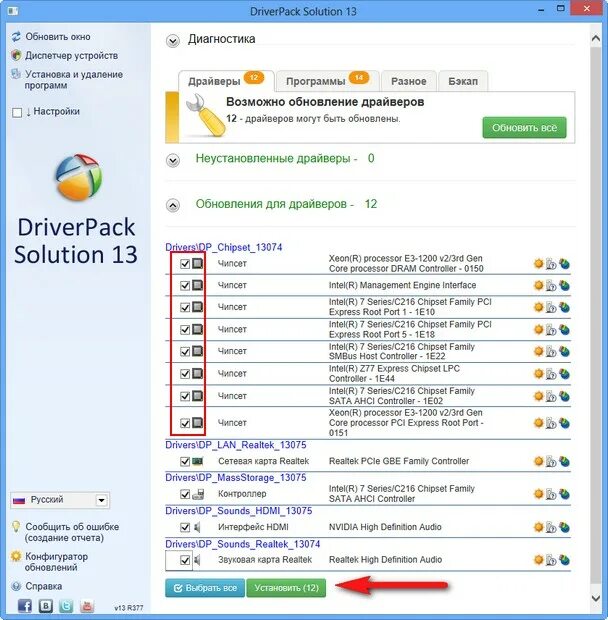Expand the Диагностика section
This screenshot has width=608, height=620.
pyautogui.click(x=173, y=41)
